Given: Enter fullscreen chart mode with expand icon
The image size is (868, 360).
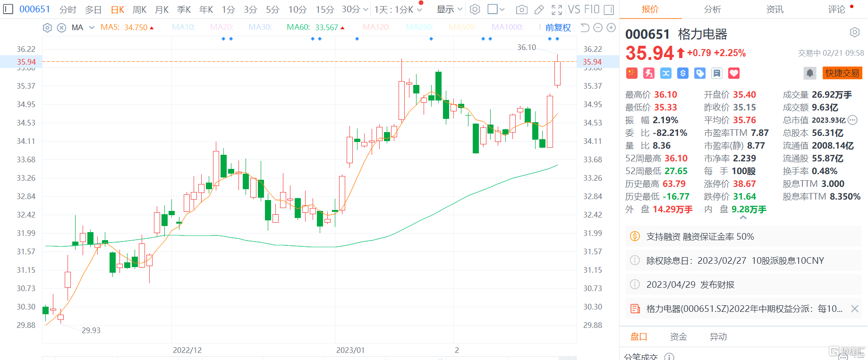Looking at the screenshot, I should (557, 9).
